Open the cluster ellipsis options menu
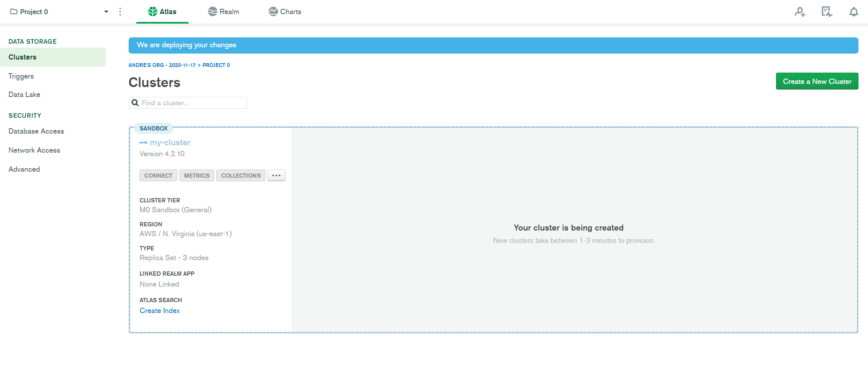868x392 pixels. 276,175
